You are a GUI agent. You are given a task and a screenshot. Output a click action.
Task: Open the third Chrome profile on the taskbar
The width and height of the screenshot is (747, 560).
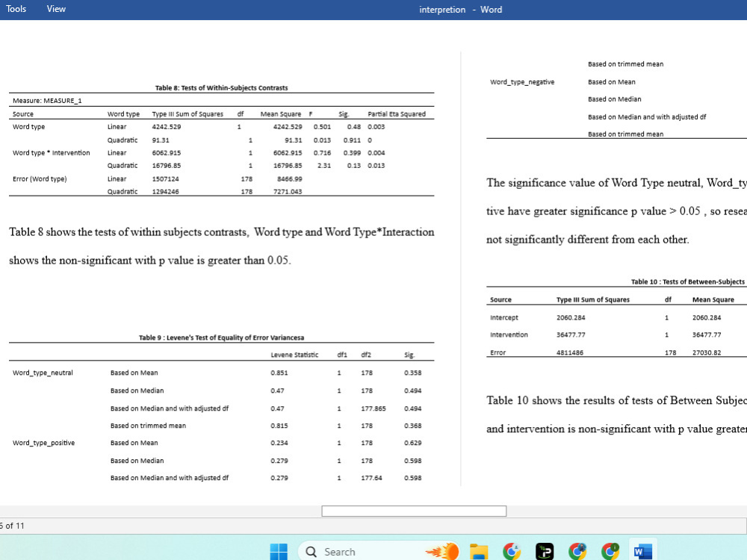coord(610,551)
